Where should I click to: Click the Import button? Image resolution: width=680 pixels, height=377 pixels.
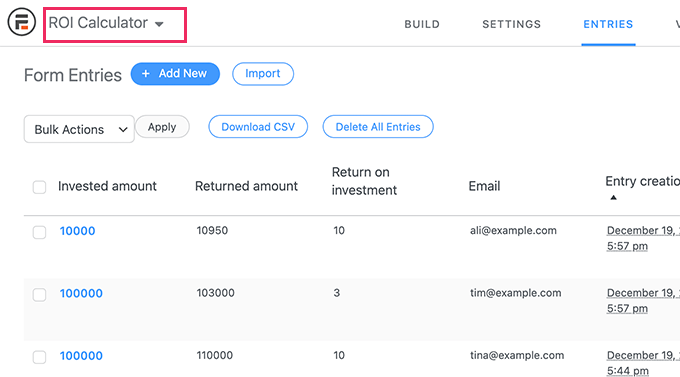263,74
